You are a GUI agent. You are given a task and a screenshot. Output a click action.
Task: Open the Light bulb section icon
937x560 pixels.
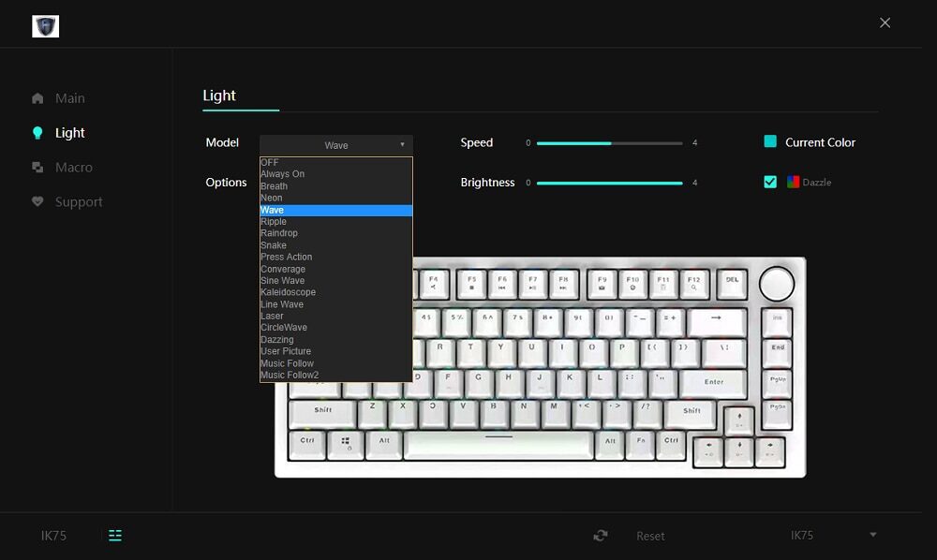click(37, 132)
